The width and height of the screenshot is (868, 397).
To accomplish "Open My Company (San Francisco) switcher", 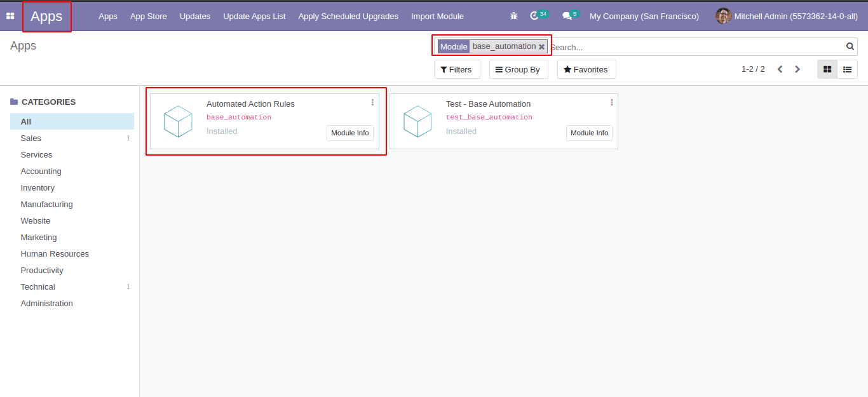I will (644, 16).
